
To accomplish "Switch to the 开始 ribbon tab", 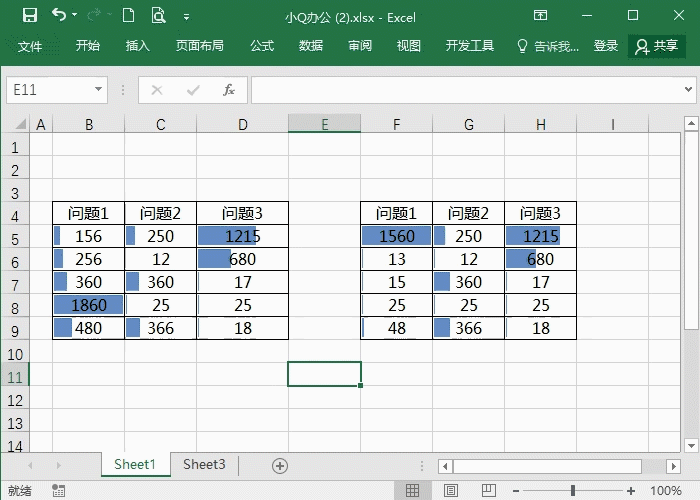I will [88, 46].
